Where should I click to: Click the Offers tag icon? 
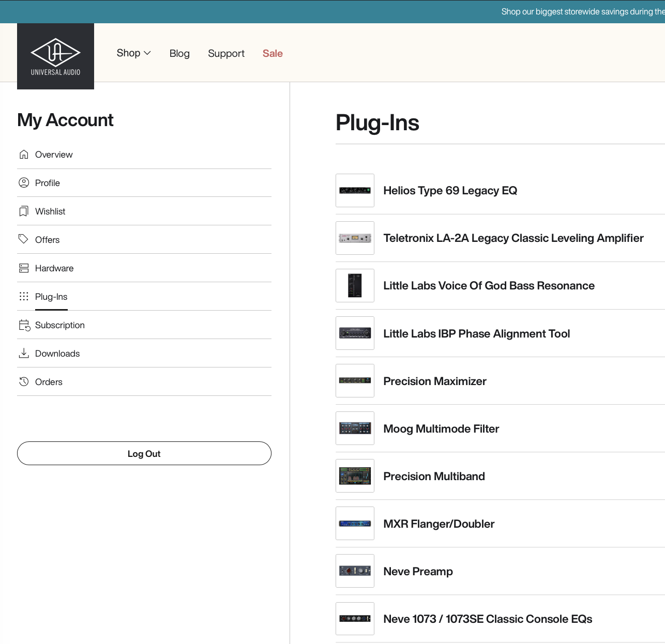pos(24,239)
